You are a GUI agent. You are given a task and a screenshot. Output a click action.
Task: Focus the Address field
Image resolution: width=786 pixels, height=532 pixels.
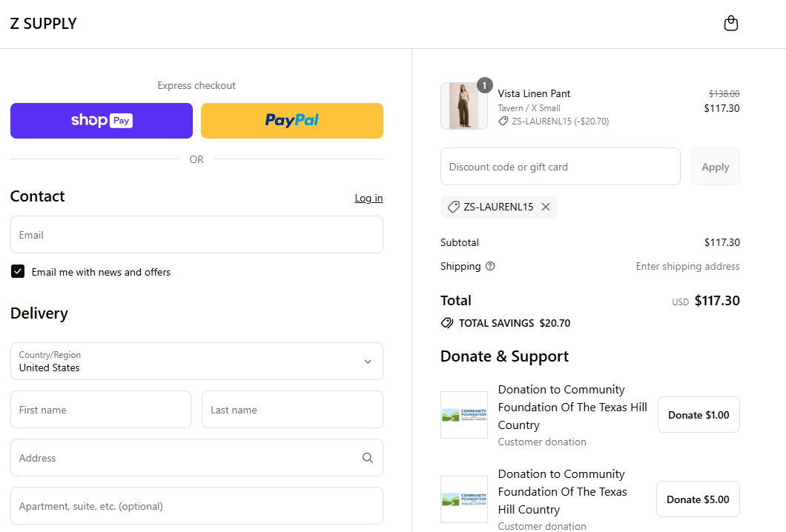(x=196, y=457)
